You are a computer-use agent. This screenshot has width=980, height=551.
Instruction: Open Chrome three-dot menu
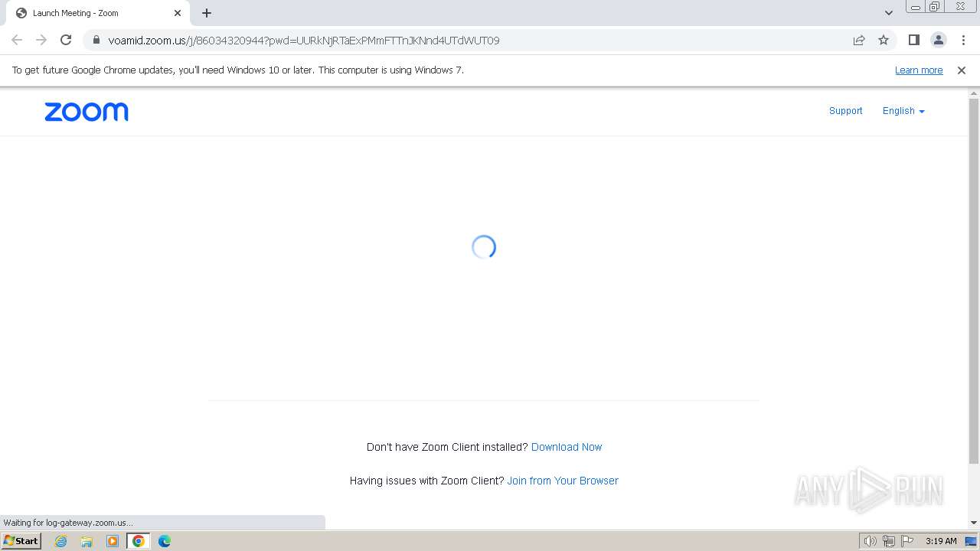(x=963, y=40)
